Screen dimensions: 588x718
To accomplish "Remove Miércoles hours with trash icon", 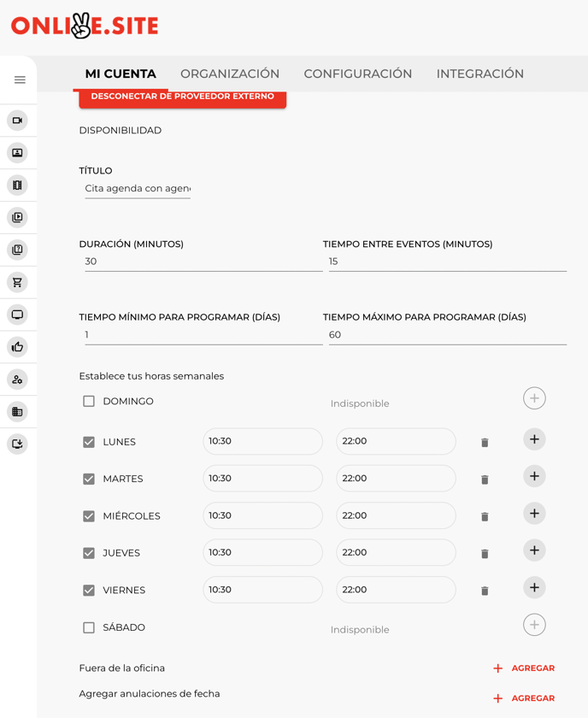I will coord(485,517).
